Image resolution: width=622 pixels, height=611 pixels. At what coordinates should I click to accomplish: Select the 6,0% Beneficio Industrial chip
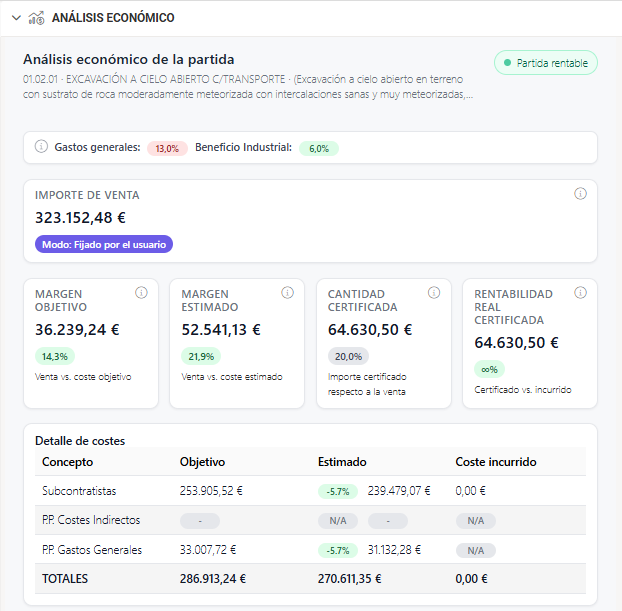point(318,148)
